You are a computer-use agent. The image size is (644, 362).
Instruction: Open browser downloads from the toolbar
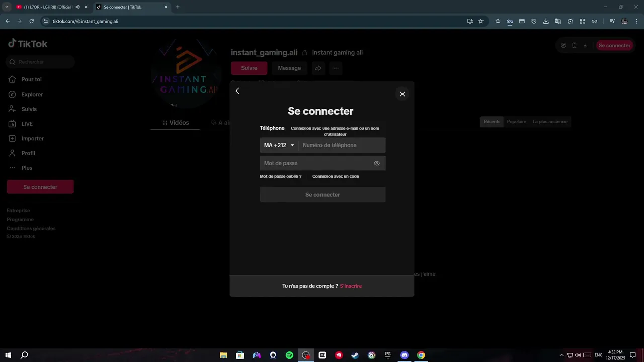[x=546, y=21]
